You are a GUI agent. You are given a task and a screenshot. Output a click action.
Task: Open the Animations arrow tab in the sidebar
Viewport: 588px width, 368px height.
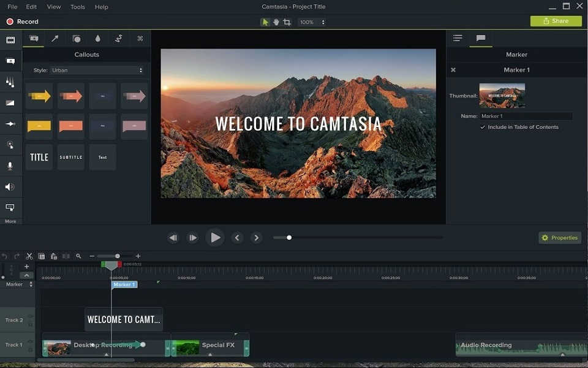[10, 123]
